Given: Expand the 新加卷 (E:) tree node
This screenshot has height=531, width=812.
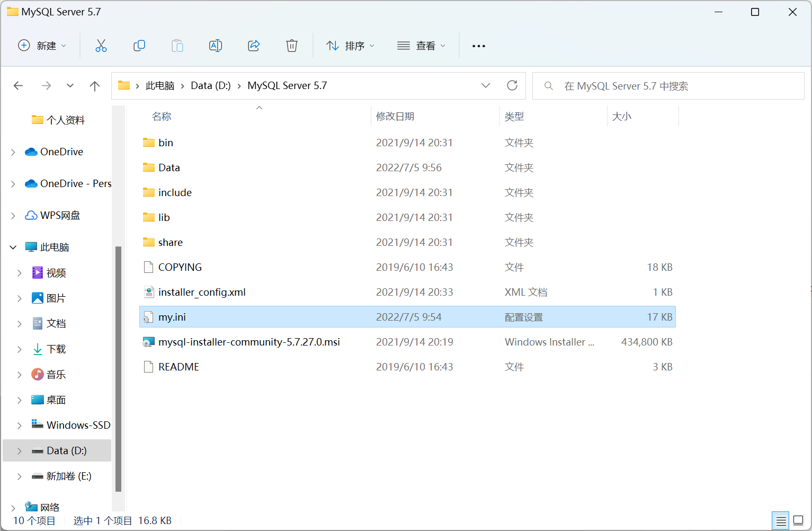Looking at the screenshot, I should pos(20,476).
